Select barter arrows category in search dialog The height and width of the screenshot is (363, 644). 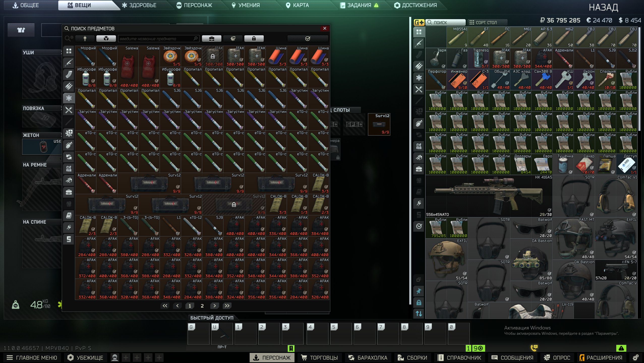coord(69,157)
